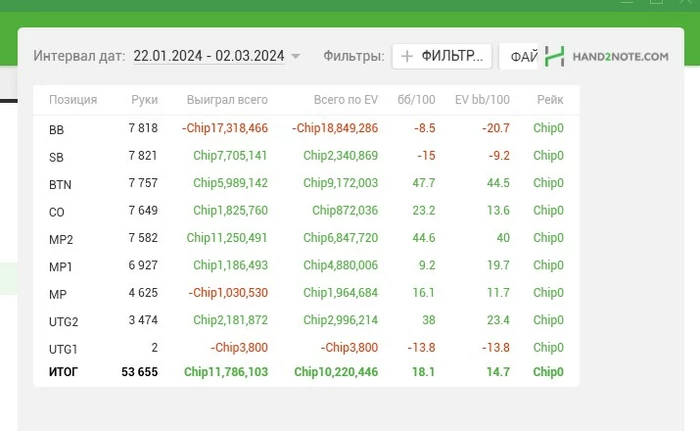Viewport: 700px width, 431px height.
Task: Select the UTG1 position row
Action: [x=306, y=348]
